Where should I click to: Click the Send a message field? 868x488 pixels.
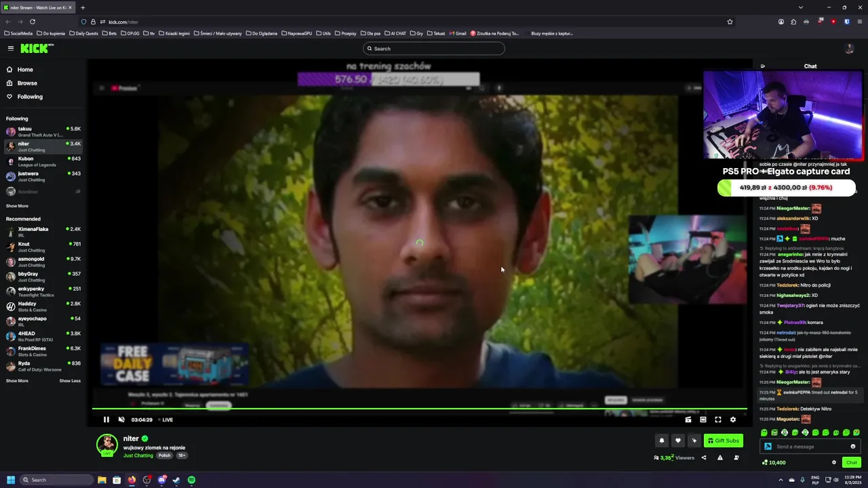(x=810, y=447)
